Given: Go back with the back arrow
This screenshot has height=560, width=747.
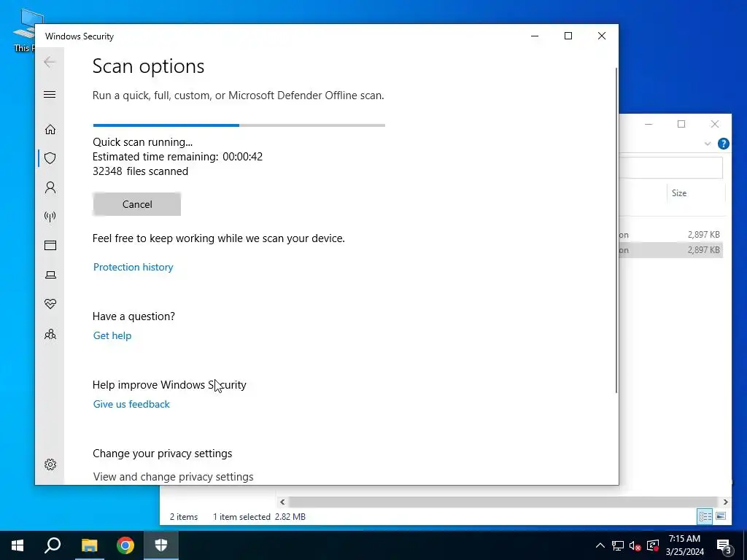Looking at the screenshot, I should (50, 62).
